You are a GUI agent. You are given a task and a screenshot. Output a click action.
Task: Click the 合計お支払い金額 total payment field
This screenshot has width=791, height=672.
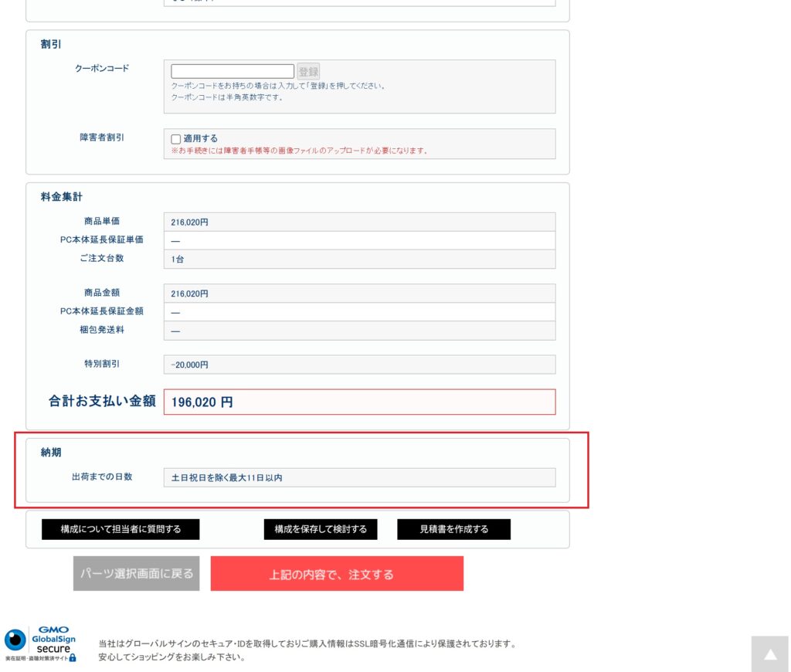click(358, 402)
